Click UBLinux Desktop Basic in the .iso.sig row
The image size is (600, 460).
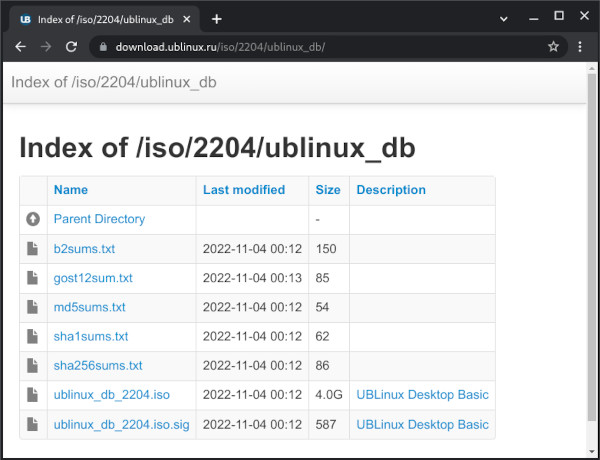422,424
